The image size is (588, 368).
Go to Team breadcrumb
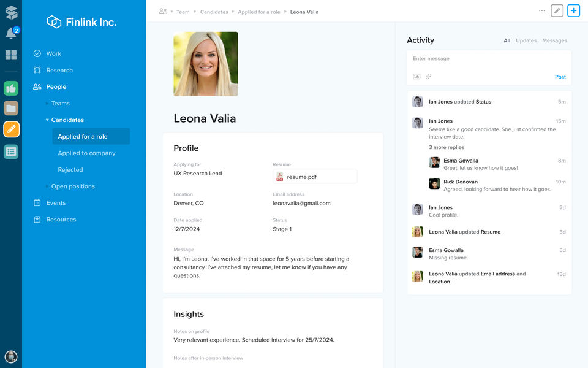point(183,12)
